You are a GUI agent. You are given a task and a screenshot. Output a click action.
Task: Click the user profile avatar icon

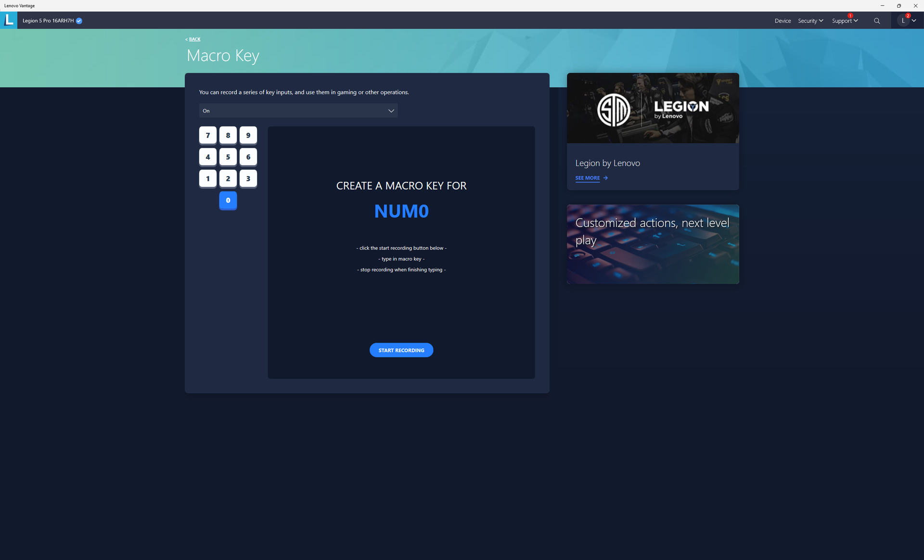coord(903,21)
